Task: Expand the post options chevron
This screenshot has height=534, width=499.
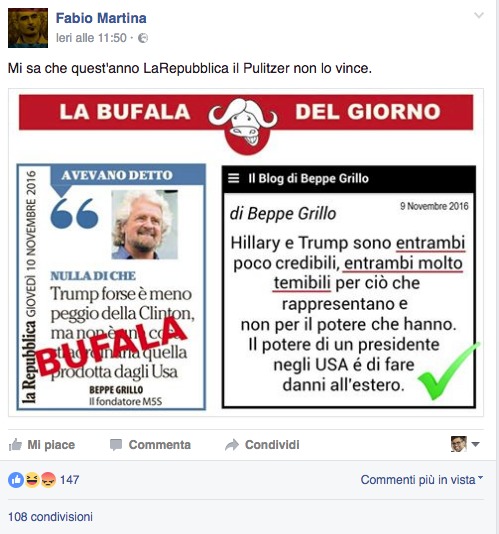Action: [479, 15]
